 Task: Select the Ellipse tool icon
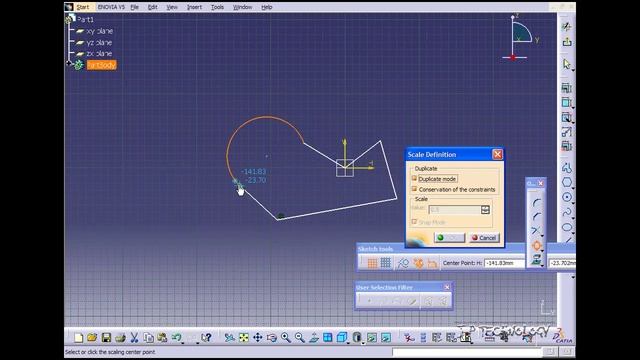tap(567, 227)
